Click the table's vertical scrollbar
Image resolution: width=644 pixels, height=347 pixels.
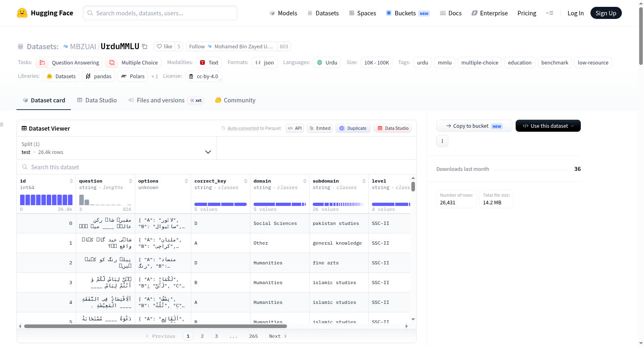click(x=413, y=187)
